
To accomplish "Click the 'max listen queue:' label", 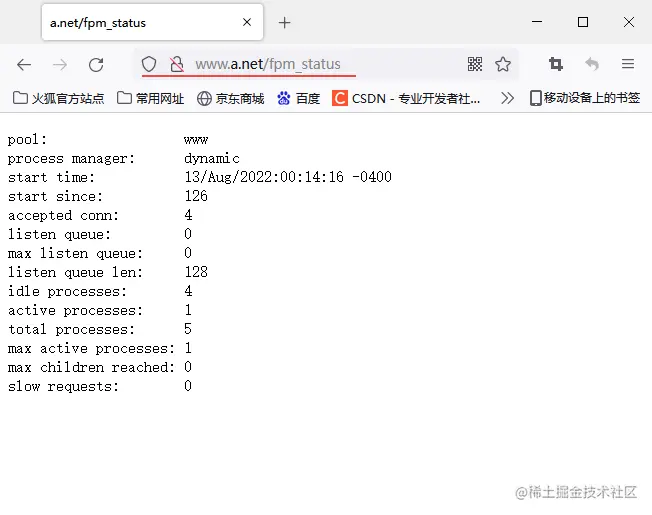I will 75,253.
